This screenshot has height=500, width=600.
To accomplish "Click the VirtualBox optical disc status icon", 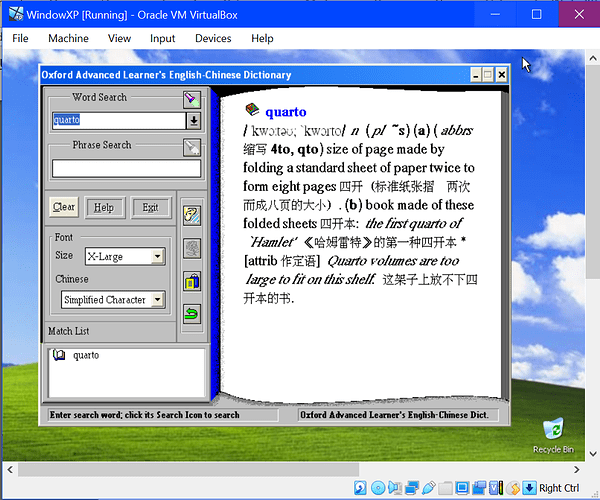I will [378, 488].
